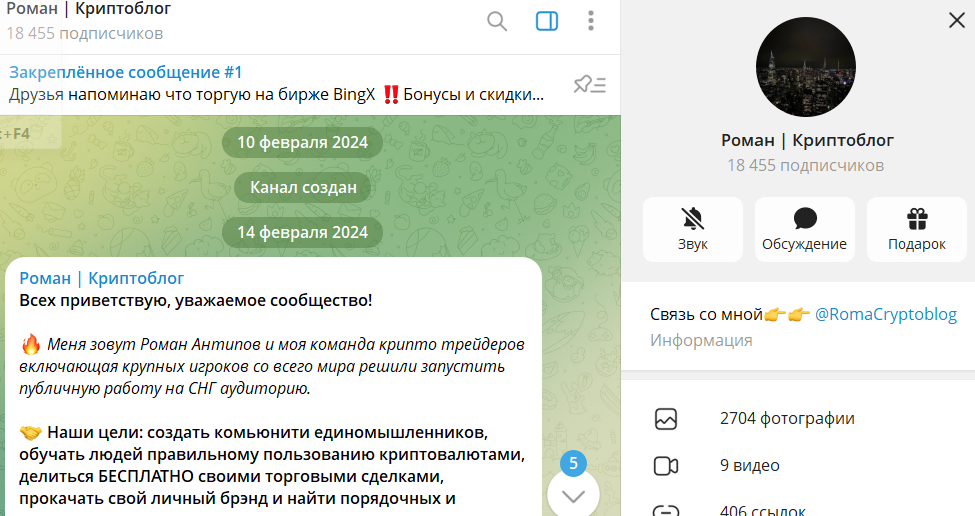975x516 pixels.
Task: Click the photos gallery icon
Action: click(666, 419)
